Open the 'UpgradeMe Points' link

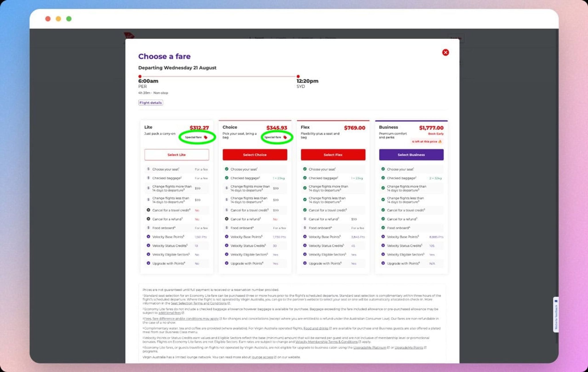pos(409,348)
